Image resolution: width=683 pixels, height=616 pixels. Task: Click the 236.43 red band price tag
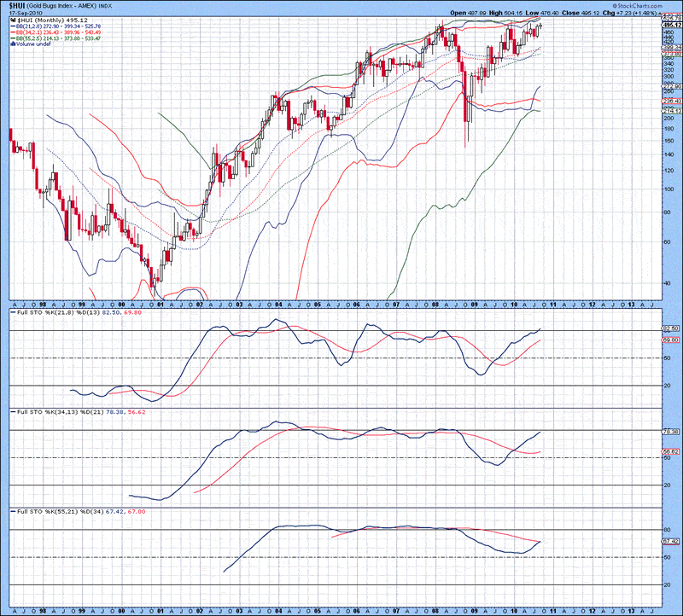tap(670, 101)
